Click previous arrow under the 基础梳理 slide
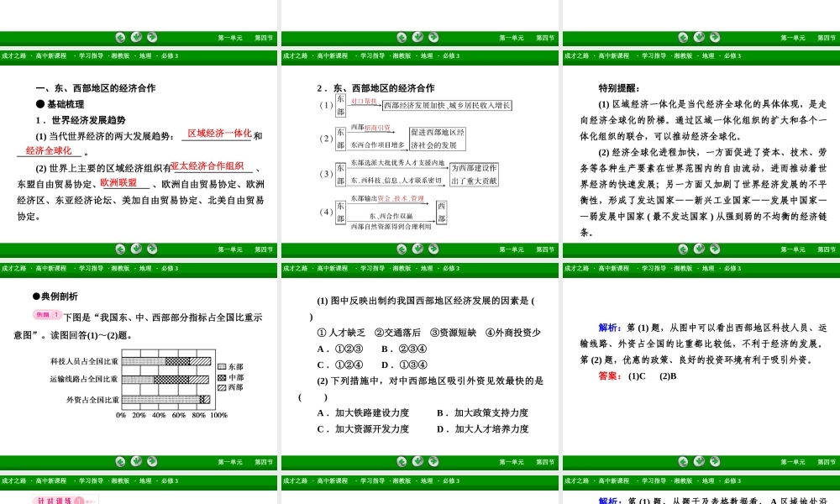This screenshot has width=840, height=504. tap(120, 249)
